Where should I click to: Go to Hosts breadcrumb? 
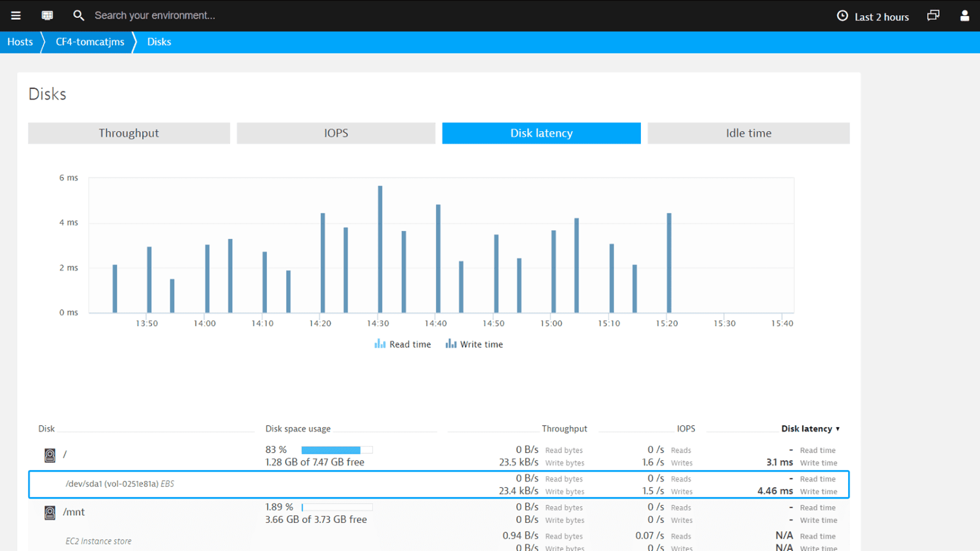(20, 42)
